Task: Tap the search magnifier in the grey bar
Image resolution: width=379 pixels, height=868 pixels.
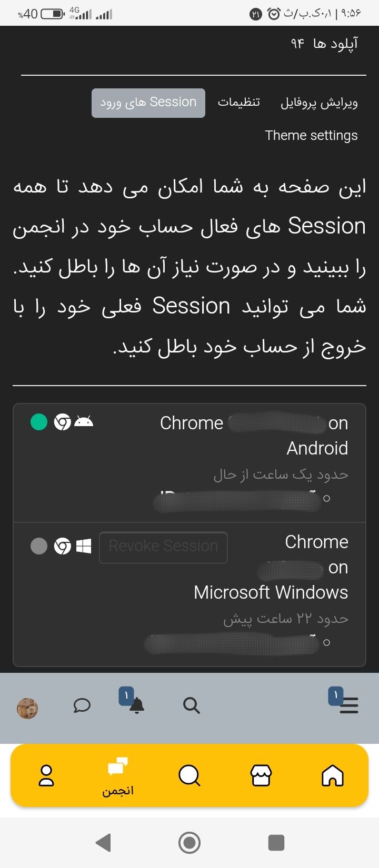Action: [192, 705]
